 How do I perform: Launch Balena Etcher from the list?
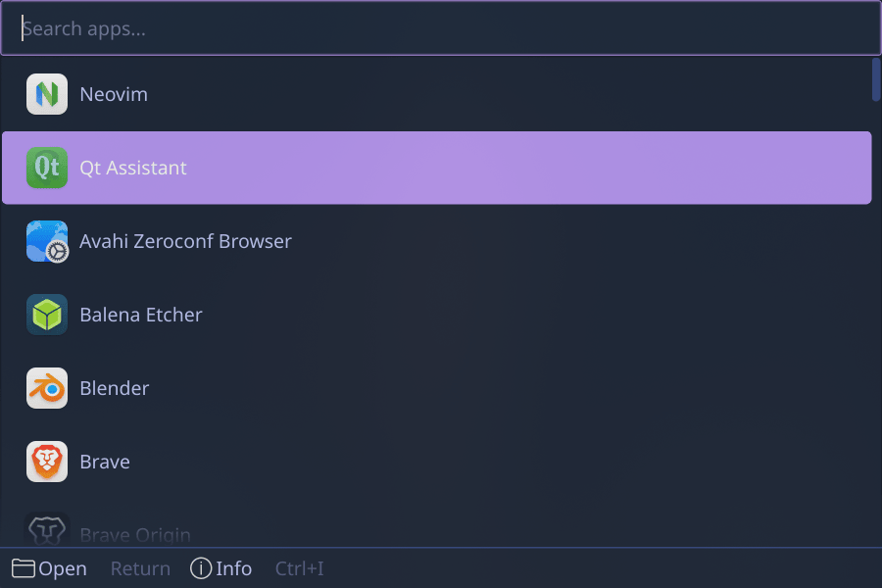click(x=437, y=315)
